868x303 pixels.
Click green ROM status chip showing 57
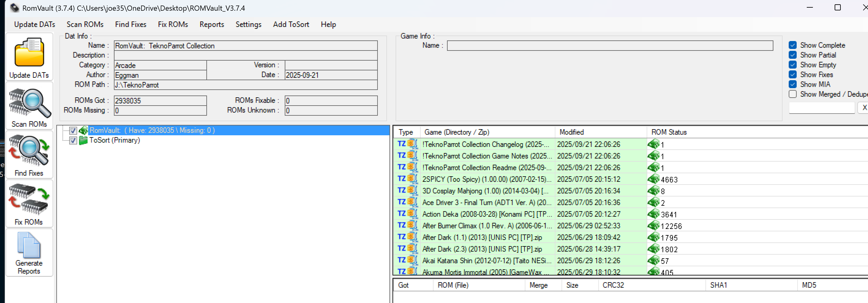pos(653,260)
